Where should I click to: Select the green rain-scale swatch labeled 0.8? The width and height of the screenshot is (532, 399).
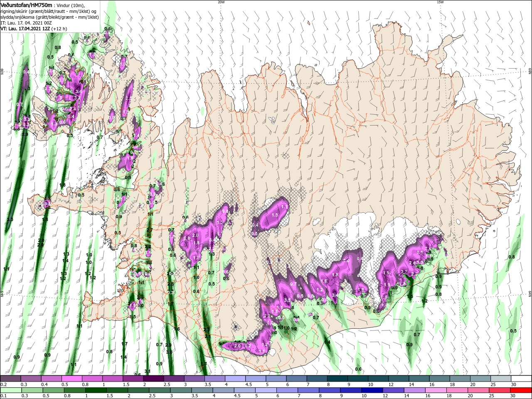(74, 390)
